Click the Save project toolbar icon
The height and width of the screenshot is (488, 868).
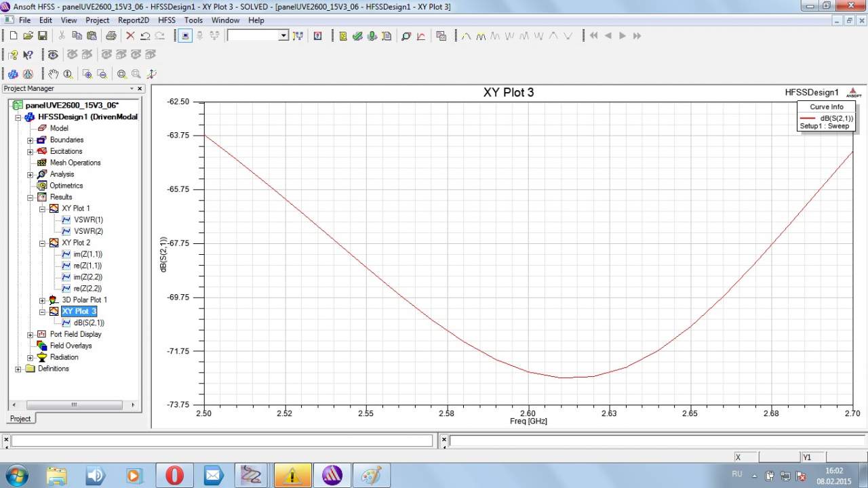click(x=42, y=36)
